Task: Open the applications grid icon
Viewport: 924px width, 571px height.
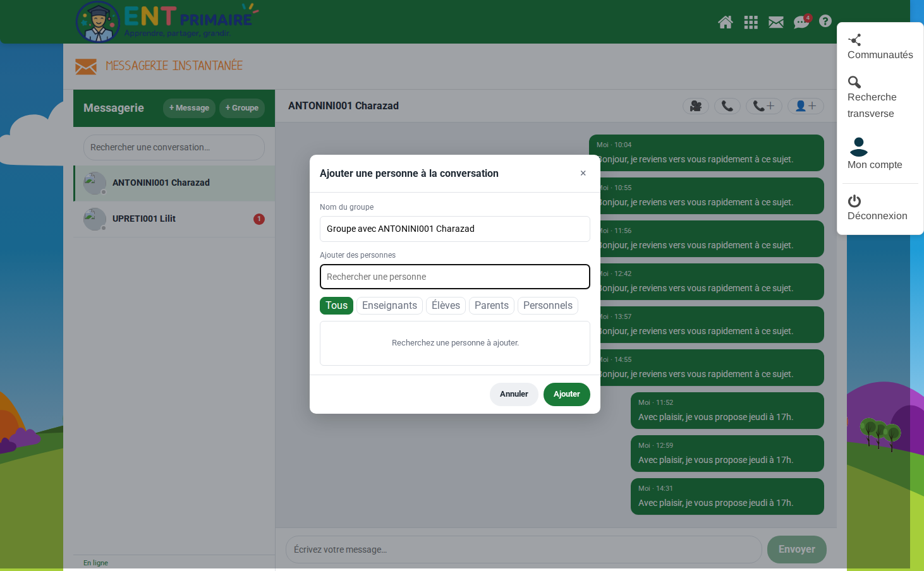Action: 751,23
